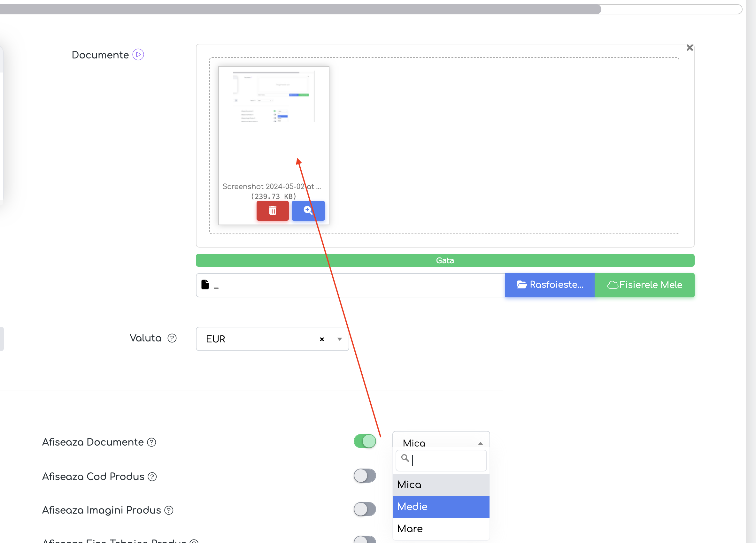Click the Rasfoieste browse button
756x543 pixels.
click(550, 285)
